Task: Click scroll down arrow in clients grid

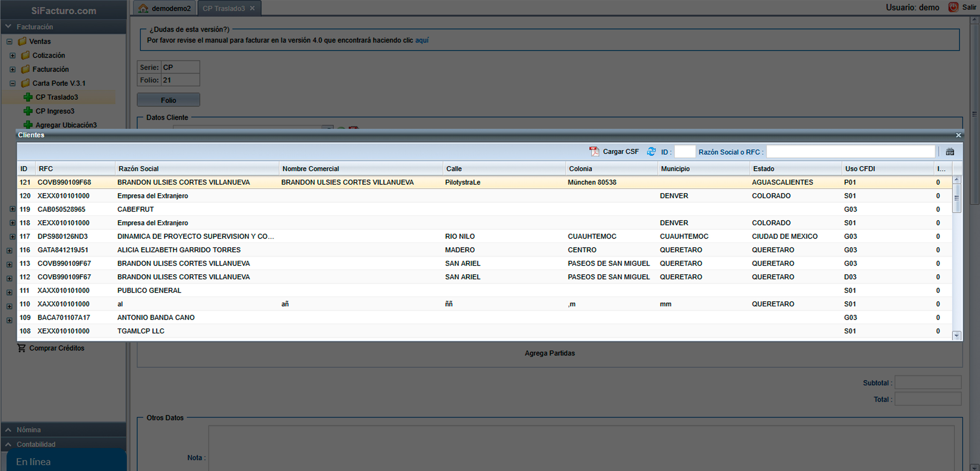Action: (x=957, y=335)
